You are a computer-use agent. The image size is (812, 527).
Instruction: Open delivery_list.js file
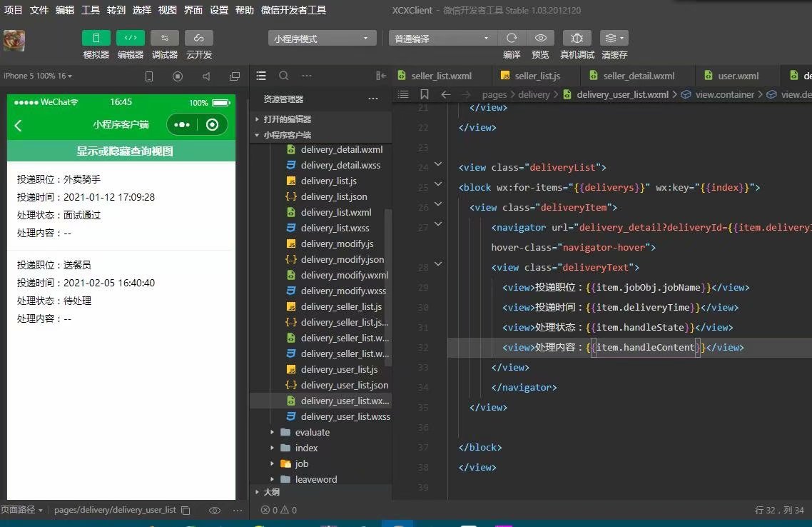pos(320,181)
